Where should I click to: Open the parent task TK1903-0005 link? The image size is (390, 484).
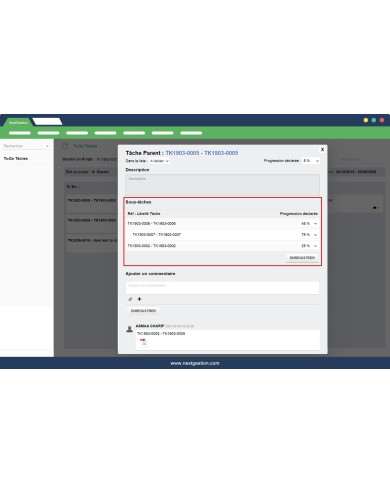tap(202, 153)
